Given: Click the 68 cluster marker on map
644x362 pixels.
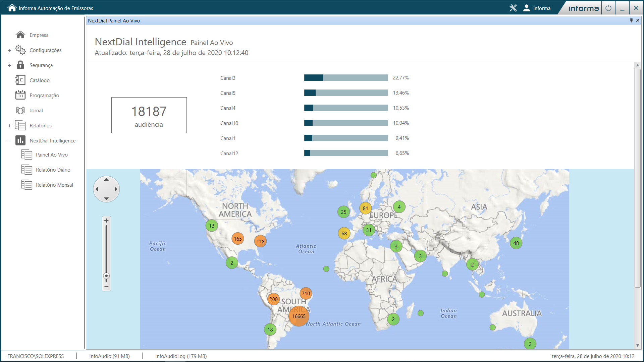Looking at the screenshot, I should (344, 233).
